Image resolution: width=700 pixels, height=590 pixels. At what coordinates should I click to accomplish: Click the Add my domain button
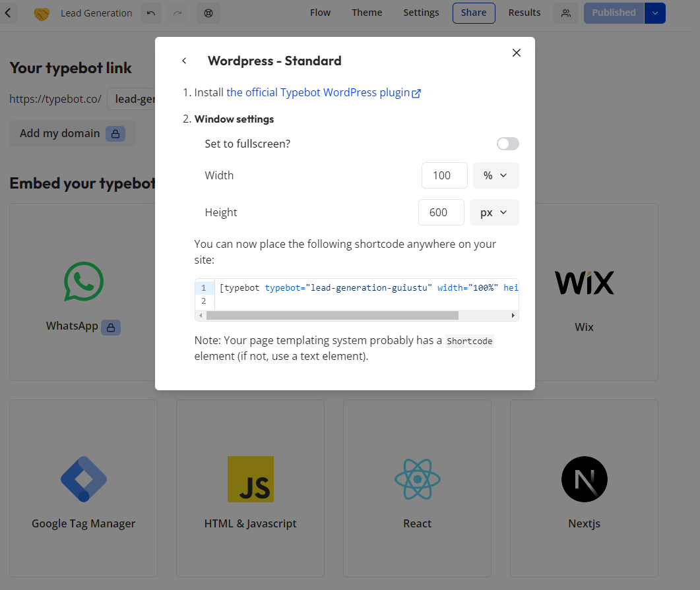pyautogui.click(x=73, y=133)
